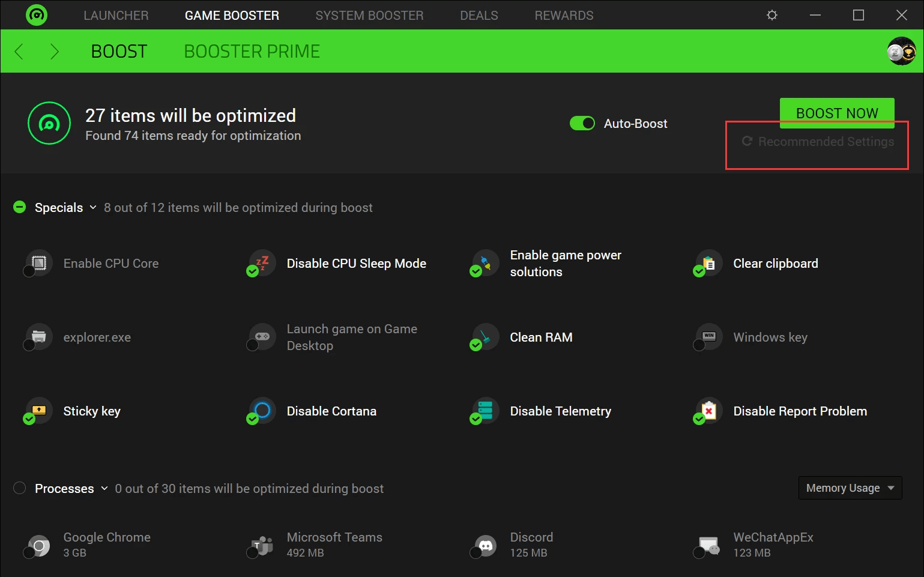Open the Memory Usage sort dropdown
Screen dimensions: 924x577
tap(850, 488)
